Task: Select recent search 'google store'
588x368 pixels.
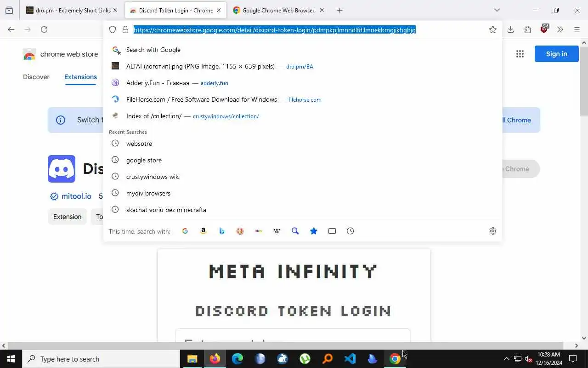Action: [303, 160]
